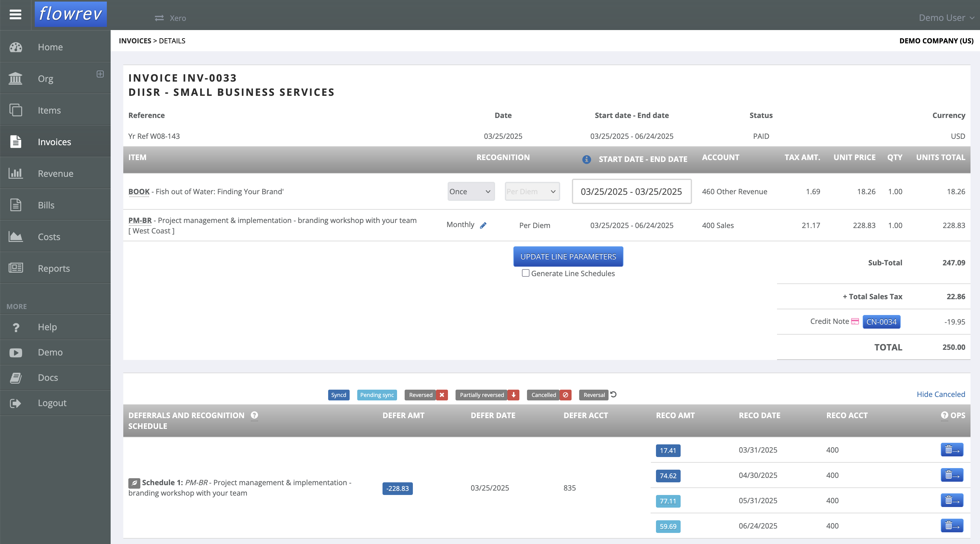
Task: Click the Schedule 1 leaf icon
Action: pos(134,483)
